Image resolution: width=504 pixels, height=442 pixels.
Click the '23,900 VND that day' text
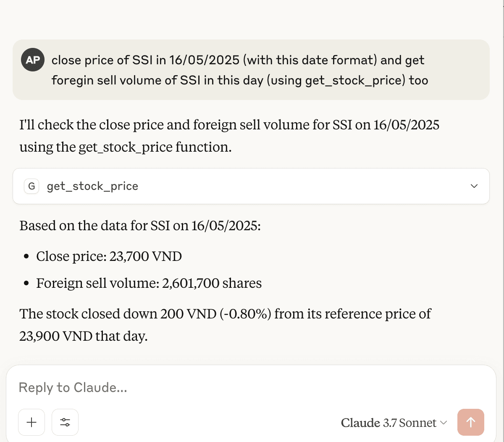[x=83, y=336]
